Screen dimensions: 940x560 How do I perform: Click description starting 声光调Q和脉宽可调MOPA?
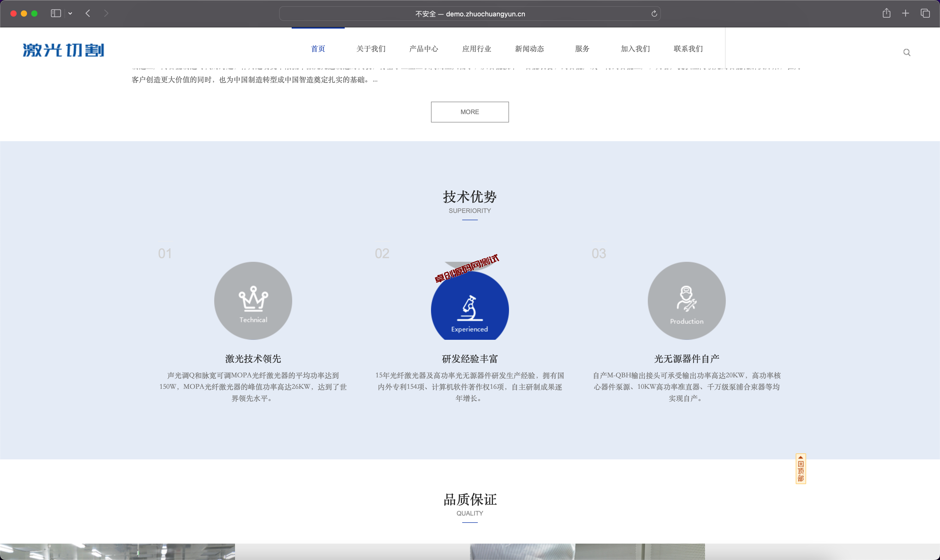(x=253, y=387)
